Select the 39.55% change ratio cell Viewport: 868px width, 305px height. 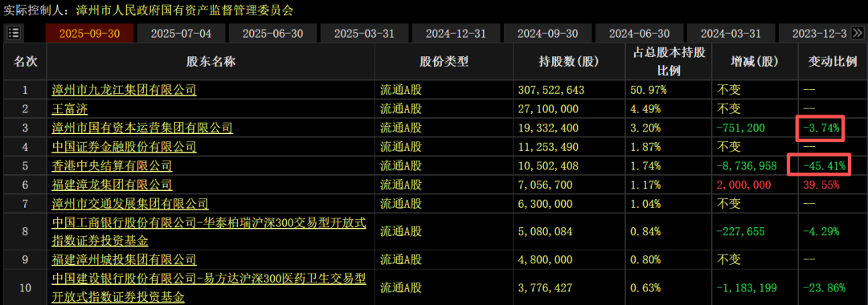pyautogui.click(x=821, y=185)
